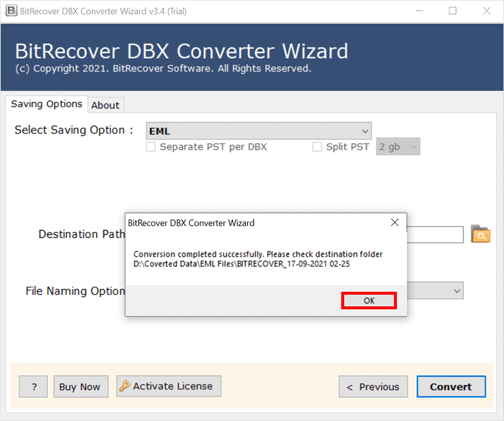Close the main DBX Converter Wizard window
The width and height of the screenshot is (504, 421).
click(486, 11)
